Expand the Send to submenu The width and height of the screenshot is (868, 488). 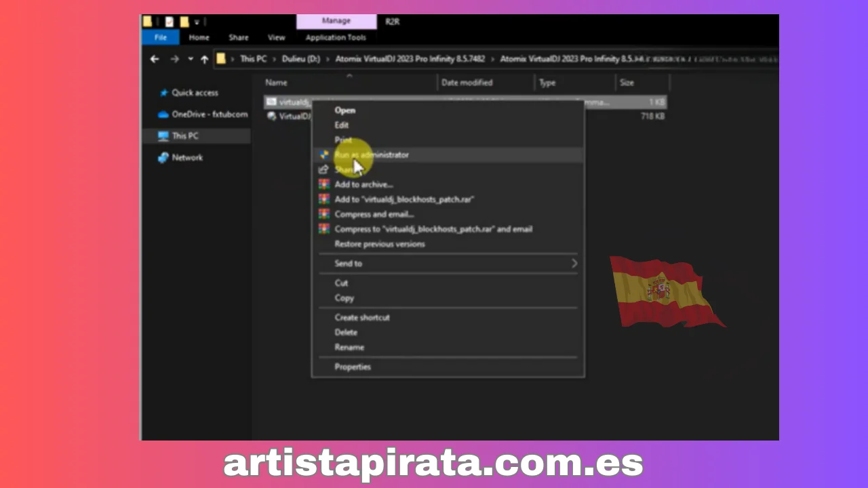(x=448, y=263)
